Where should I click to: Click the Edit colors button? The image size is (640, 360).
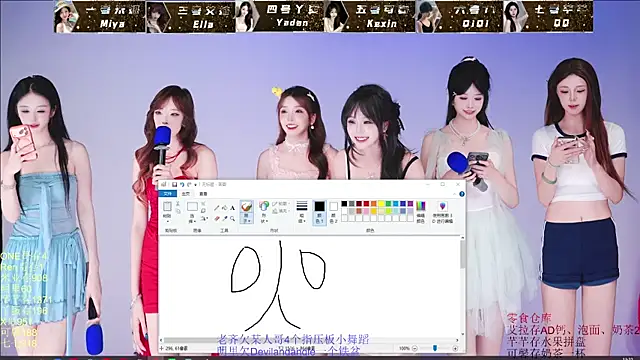[420, 212]
